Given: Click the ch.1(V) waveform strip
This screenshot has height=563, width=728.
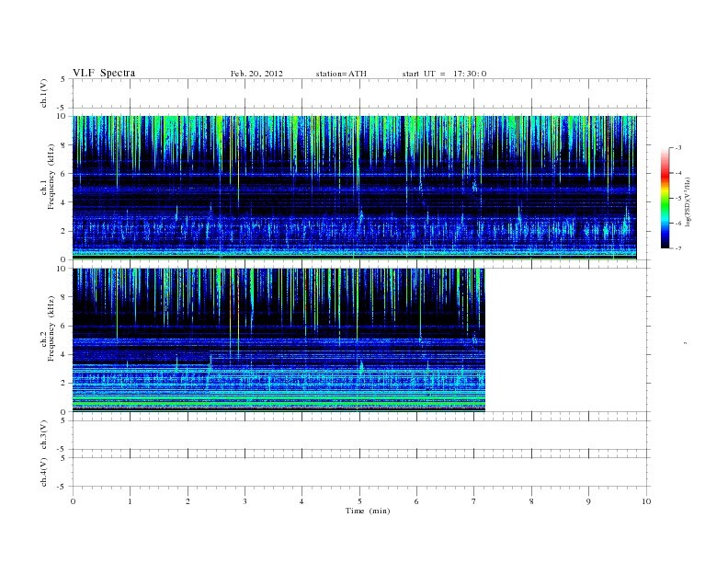Looking at the screenshot, I should tap(359, 93).
